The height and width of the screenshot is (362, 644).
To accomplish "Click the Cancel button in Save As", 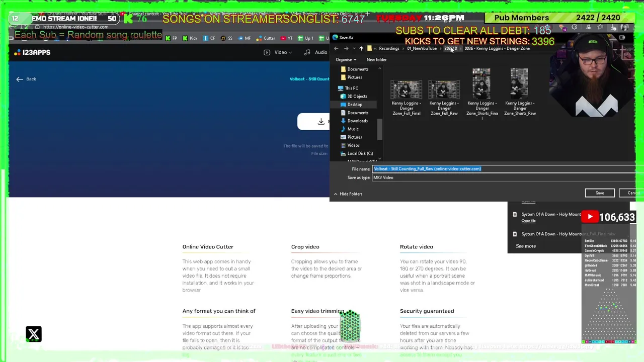I will click(632, 193).
